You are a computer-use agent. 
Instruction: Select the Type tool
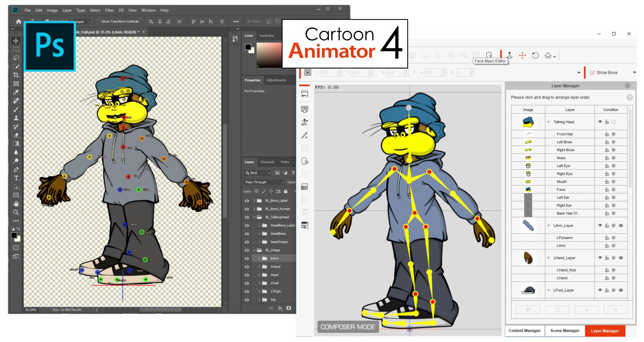16,178
